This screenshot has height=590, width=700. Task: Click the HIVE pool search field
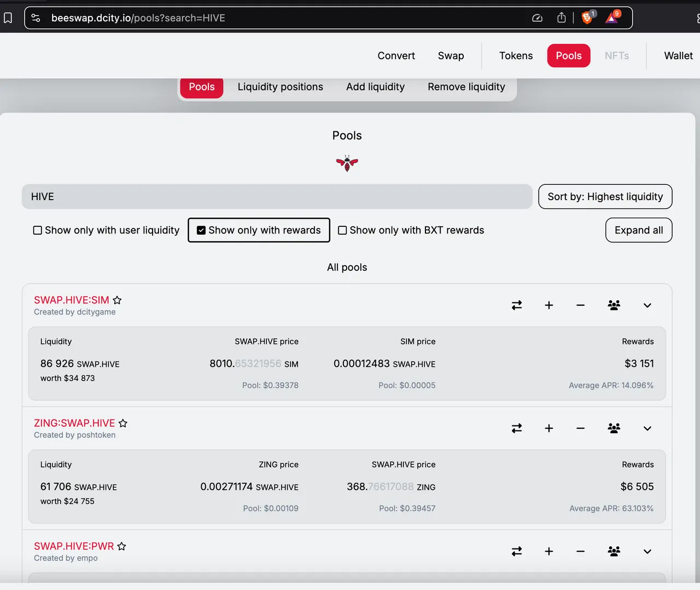(277, 196)
